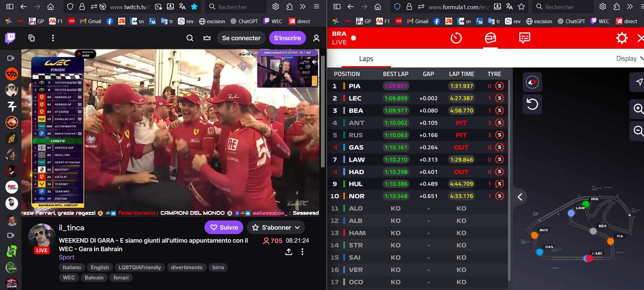The image size is (644, 290).
Task: Open the F1 commentary messages icon
Action: [x=524, y=38]
